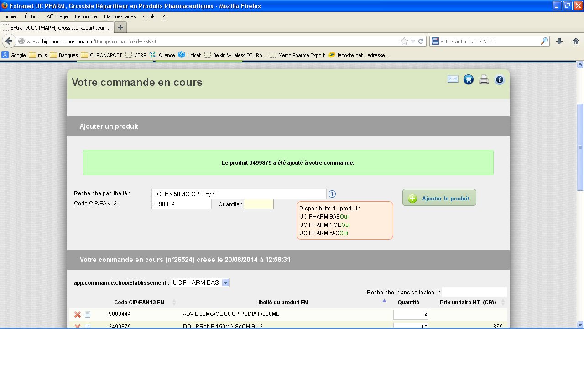
Task: Open Memo Pharma Export bookmark
Action: [x=297, y=55]
